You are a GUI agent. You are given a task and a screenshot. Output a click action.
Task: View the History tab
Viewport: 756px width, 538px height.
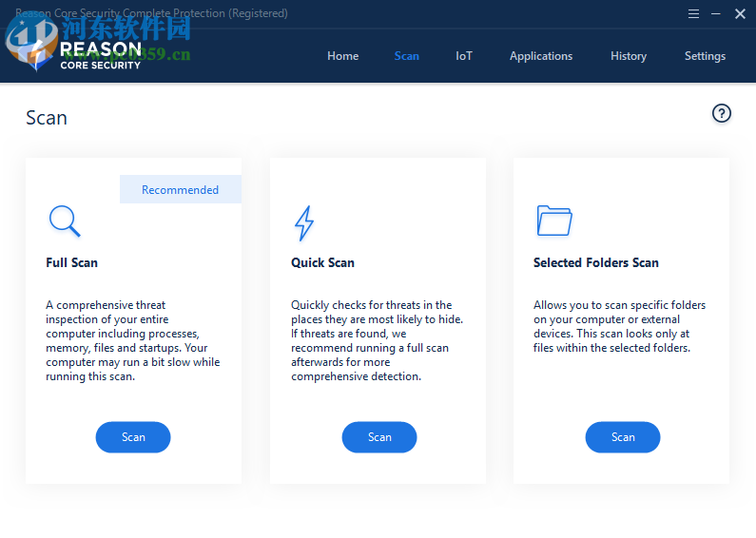point(629,56)
